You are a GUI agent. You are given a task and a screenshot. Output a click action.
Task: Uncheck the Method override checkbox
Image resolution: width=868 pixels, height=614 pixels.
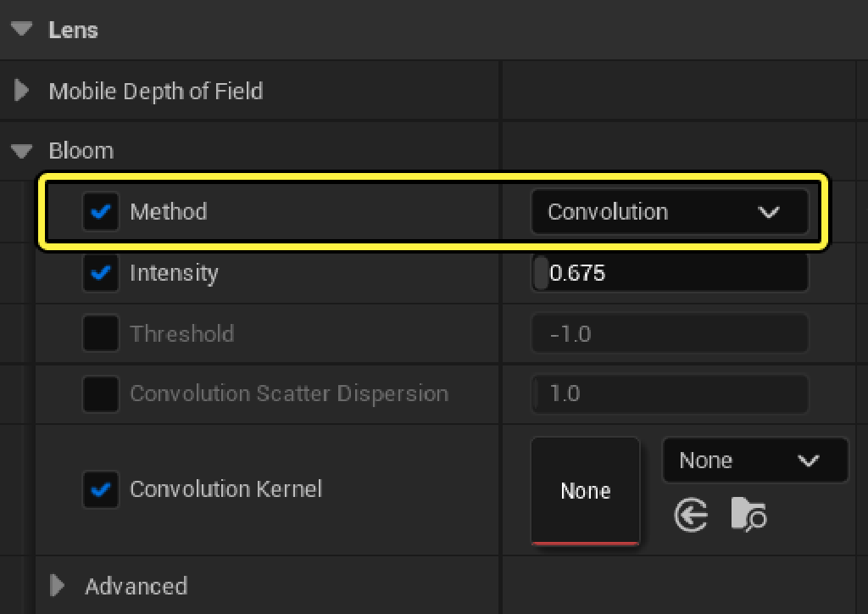coord(101,211)
